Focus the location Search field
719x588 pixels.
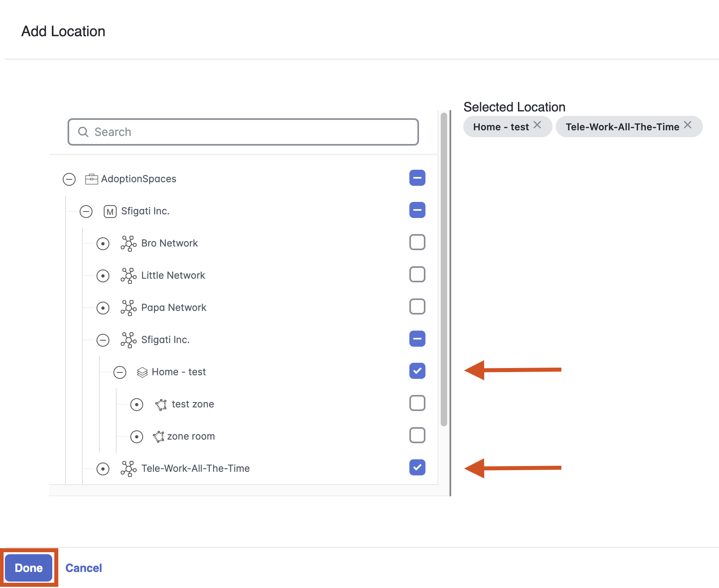click(x=243, y=132)
